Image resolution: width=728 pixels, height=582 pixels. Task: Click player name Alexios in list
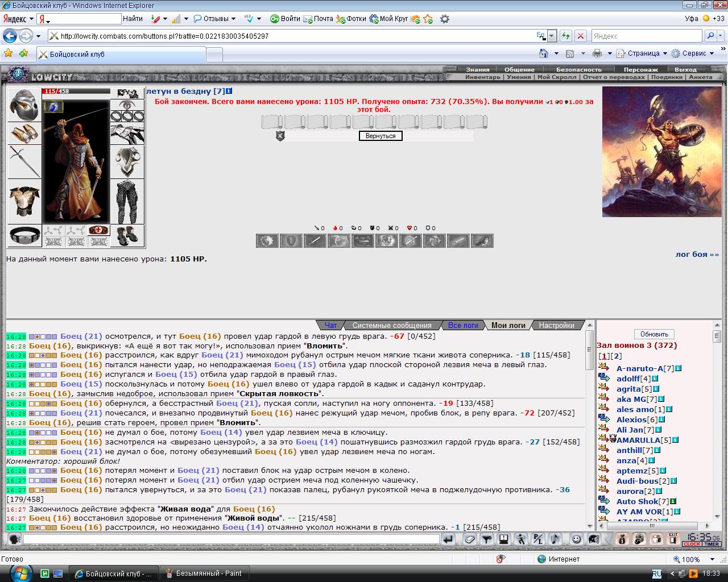(631, 419)
